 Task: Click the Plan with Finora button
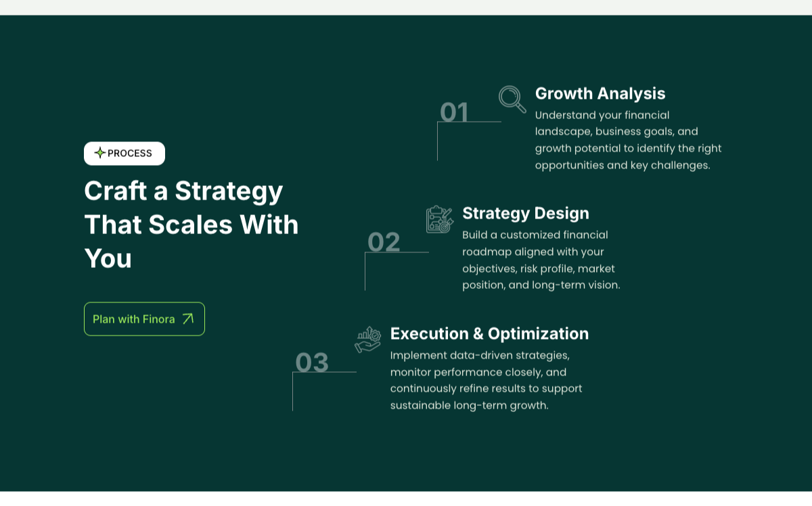144,319
